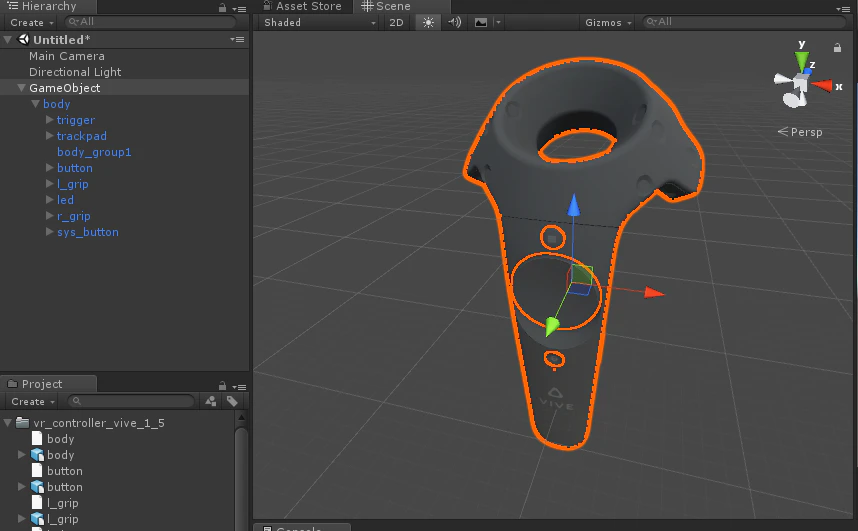
Task: Lock the Hierarchy panel
Action: tap(222, 8)
